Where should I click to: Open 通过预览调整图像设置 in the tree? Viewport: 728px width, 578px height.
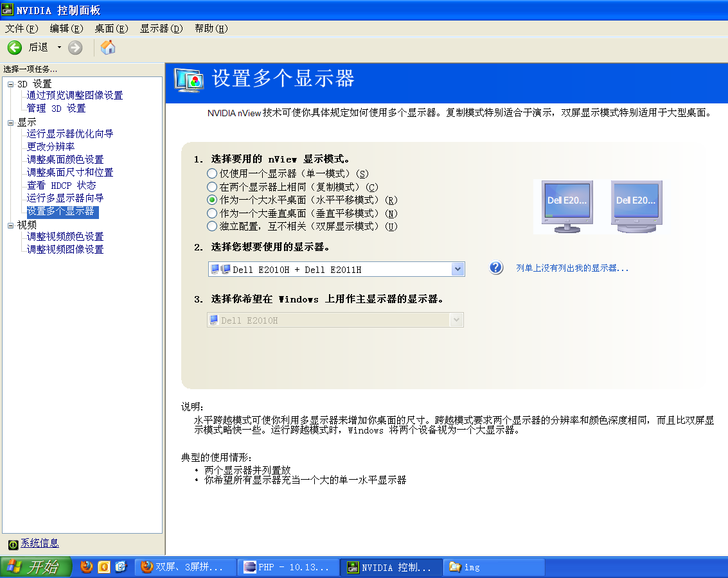(75, 96)
